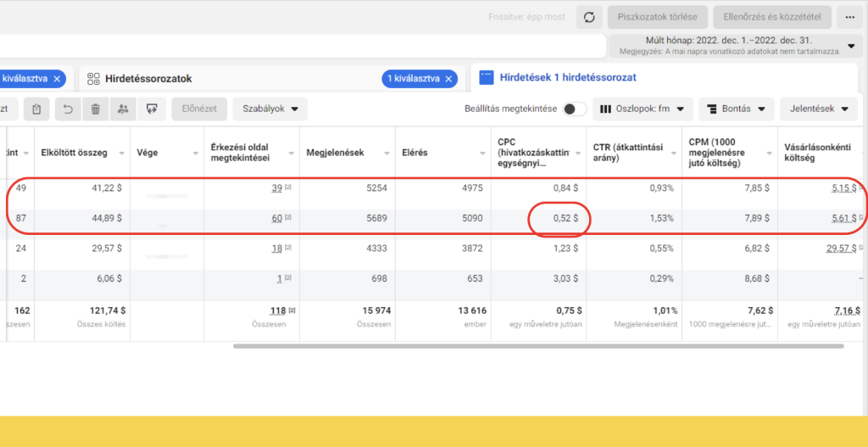The height and width of the screenshot is (447, 868).
Task: Click the Piszkozatok törlése button
Action: pos(657,17)
